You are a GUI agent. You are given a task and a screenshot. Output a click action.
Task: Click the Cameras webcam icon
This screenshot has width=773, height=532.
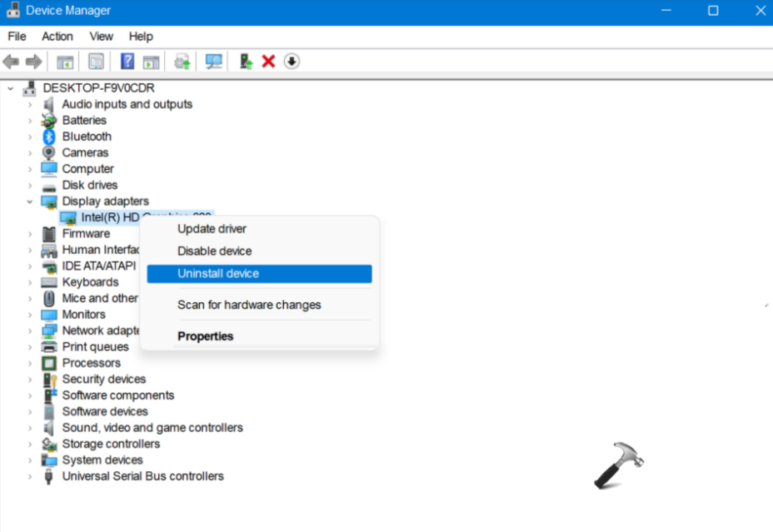[49, 152]
